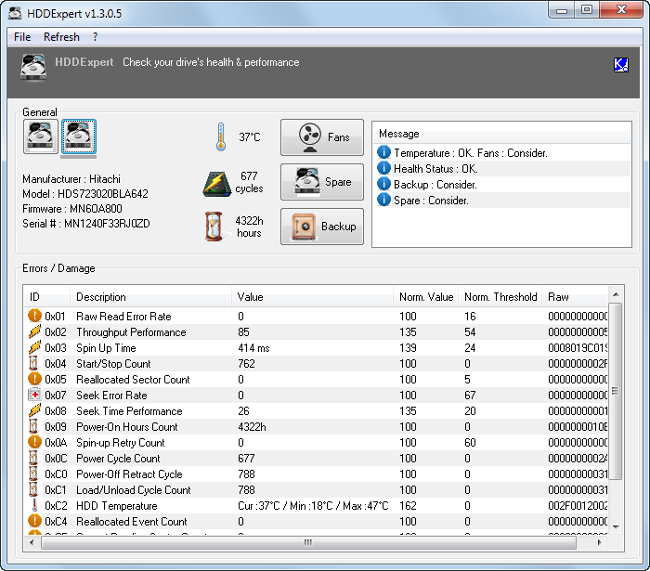Click the horizontal scrollbar right arrow
650x571 pixels.
(x=599, y=542)
